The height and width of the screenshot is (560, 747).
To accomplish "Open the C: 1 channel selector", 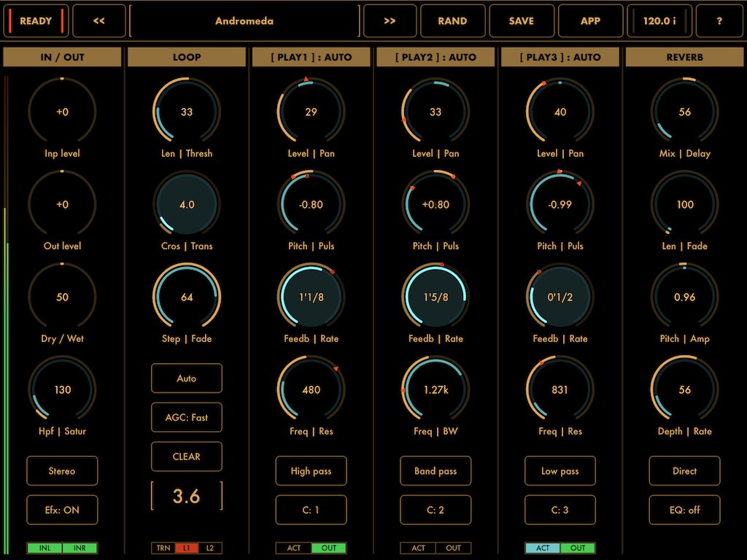I will [x=311, y=510].
